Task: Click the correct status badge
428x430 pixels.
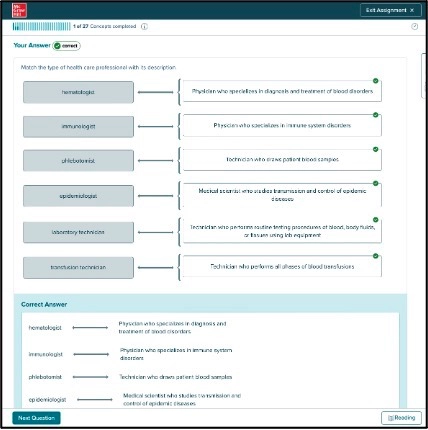Action: [67, 46]
